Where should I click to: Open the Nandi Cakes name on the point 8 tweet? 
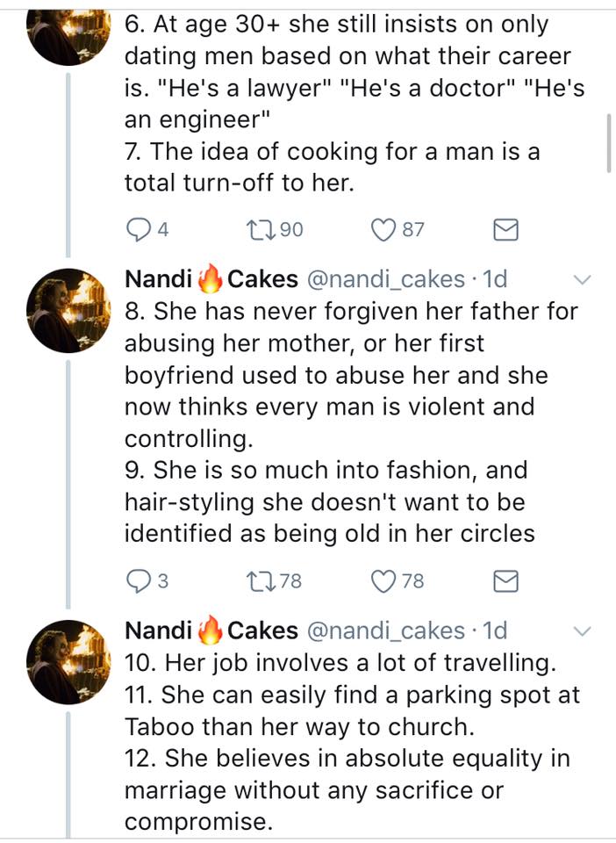(x=211, y=279)
